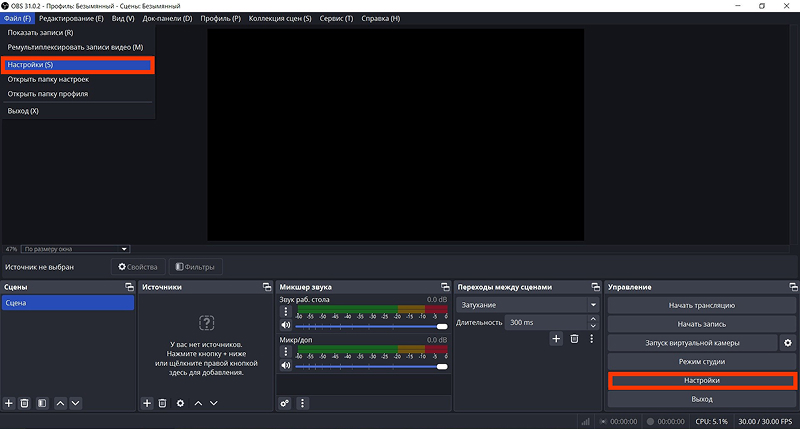This screenshot has width=800, height=429.
Task: Select Сцена item in scenes list
Action: pos(68,302)
